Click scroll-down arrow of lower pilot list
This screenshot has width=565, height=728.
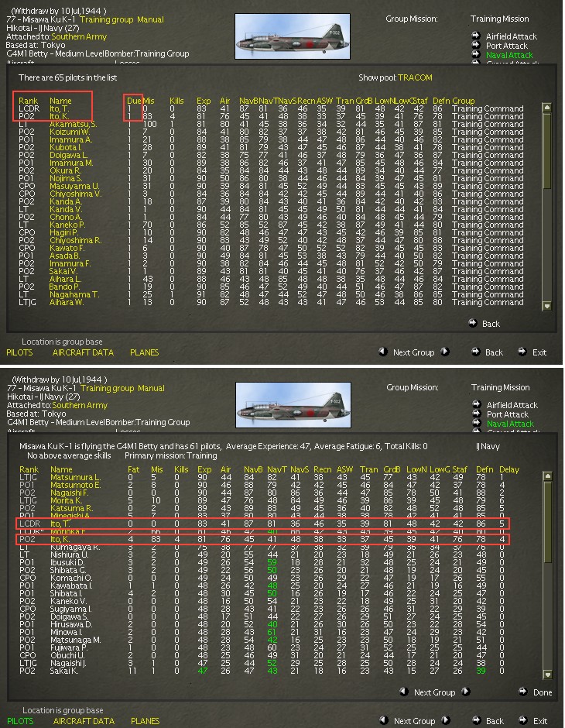(547, 675)
